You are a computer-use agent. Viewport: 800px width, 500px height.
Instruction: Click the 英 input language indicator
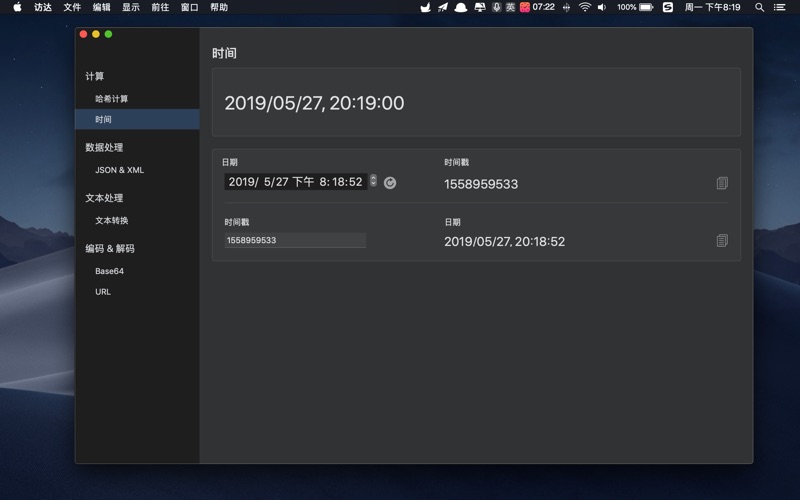point(510,7)
